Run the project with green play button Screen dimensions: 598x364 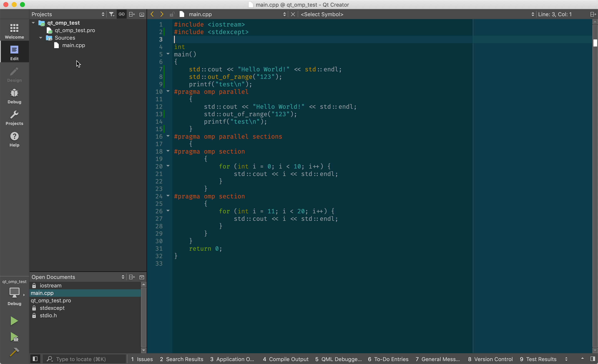click(x=14, y=321)
